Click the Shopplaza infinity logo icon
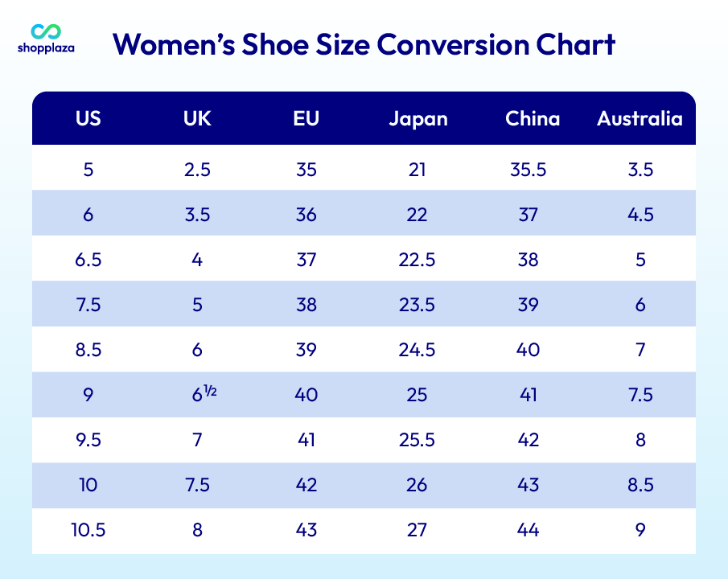This screenshot has width=728, height=579. [46, 31]
